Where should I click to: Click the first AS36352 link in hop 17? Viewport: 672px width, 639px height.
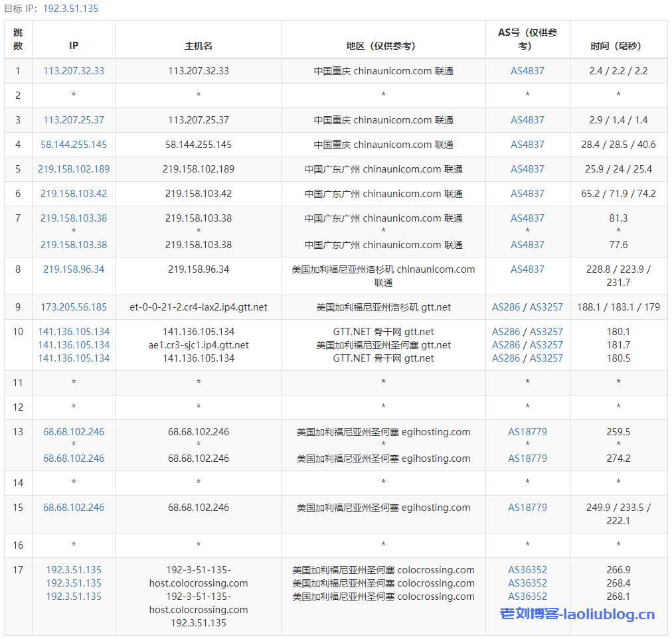point(527,570)
